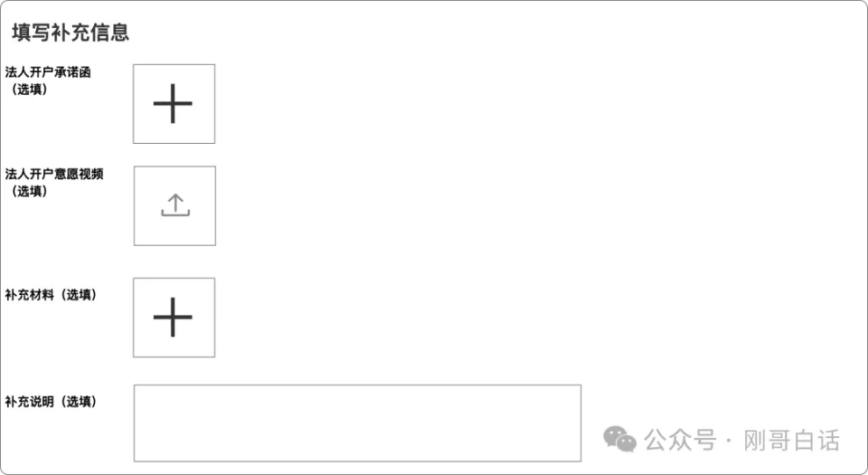Click （选填） under 法人开户承诺函
Viewport: 868px width, 475px height.
(30, 90)
